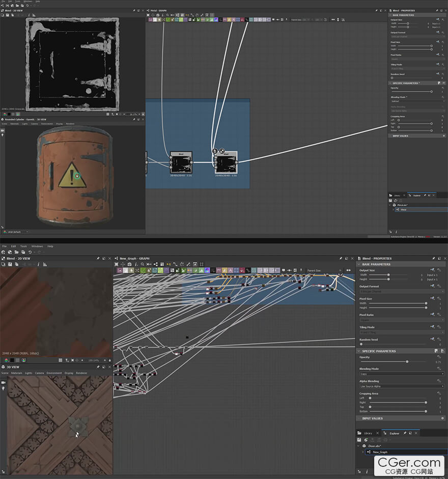Switch to the Library tab in the lower window
This screenshot has height=479, width=448.
[368, 433]
